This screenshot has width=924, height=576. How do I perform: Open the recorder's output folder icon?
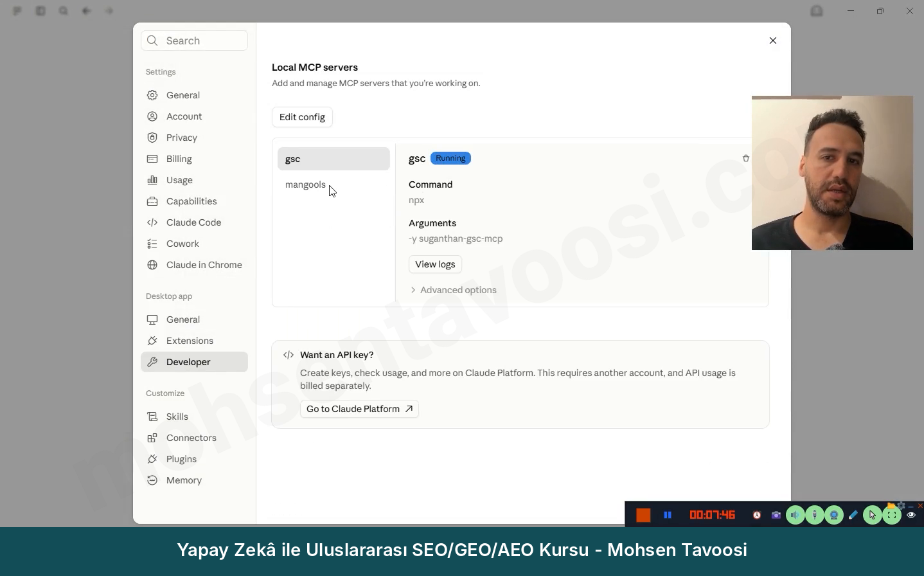(891, 505)
